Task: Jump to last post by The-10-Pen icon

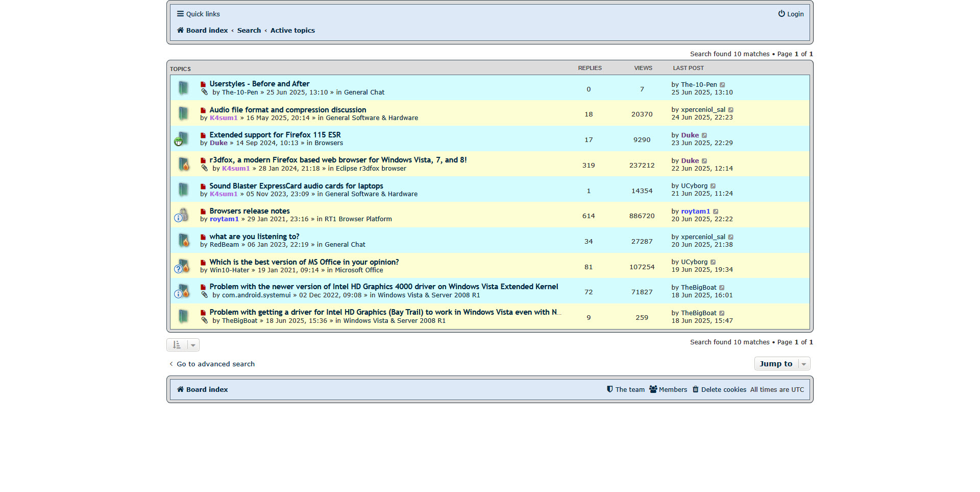Action: coord(722,85)
